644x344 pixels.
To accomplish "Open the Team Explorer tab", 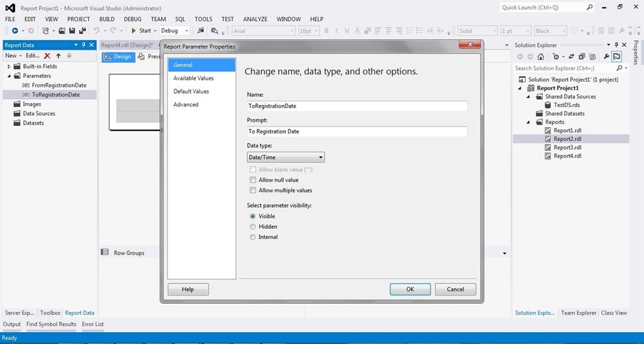I will (579, 313).
